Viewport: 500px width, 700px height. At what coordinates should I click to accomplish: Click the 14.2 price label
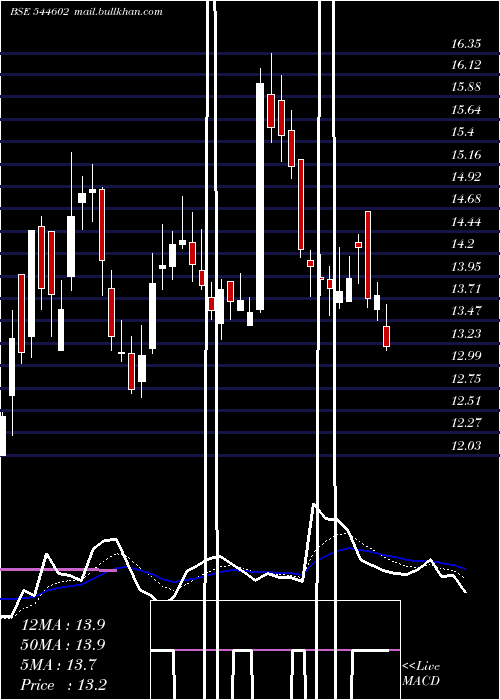462,244
